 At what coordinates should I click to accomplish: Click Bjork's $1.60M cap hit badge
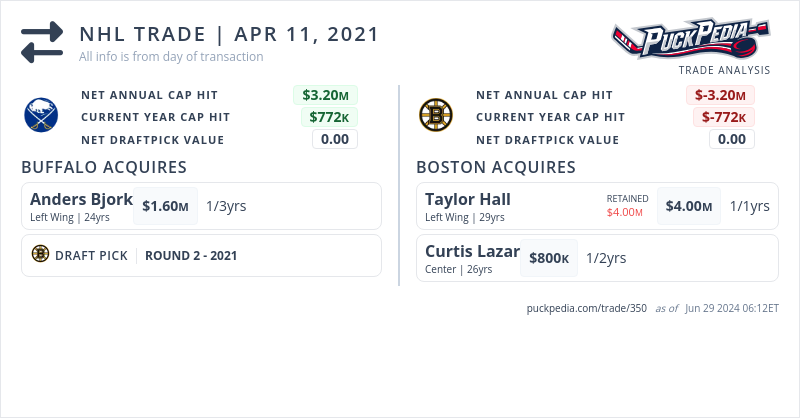point(165,206)
